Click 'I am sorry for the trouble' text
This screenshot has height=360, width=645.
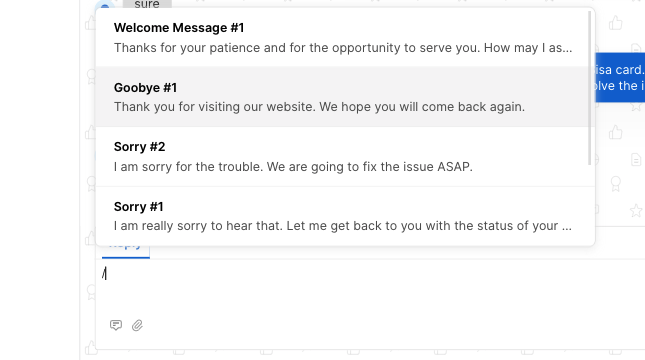293,167
